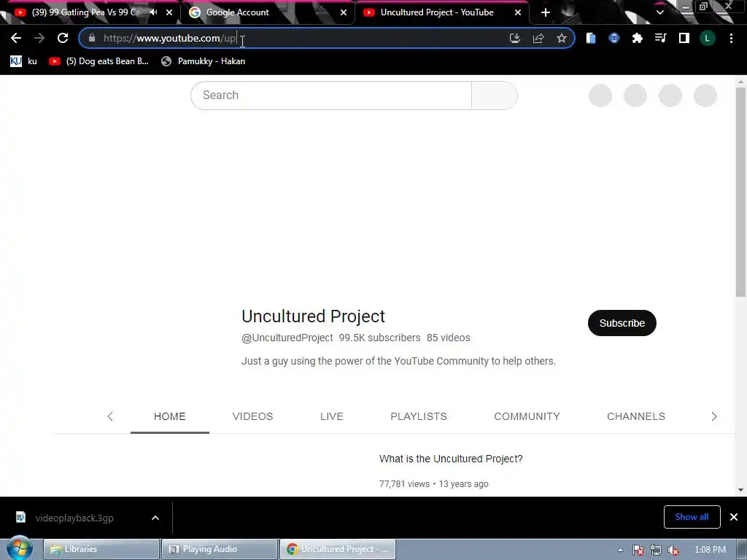Image resolution: width=747 pixels, height=560 pixels.
Task: Click the search submit button beside Search
Action: click(495, 96)
